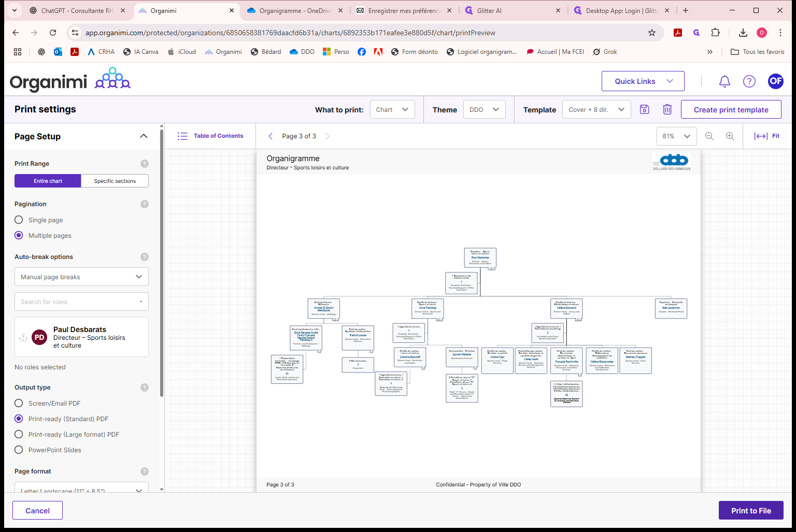Select Single page pagination

pos(19,220)
